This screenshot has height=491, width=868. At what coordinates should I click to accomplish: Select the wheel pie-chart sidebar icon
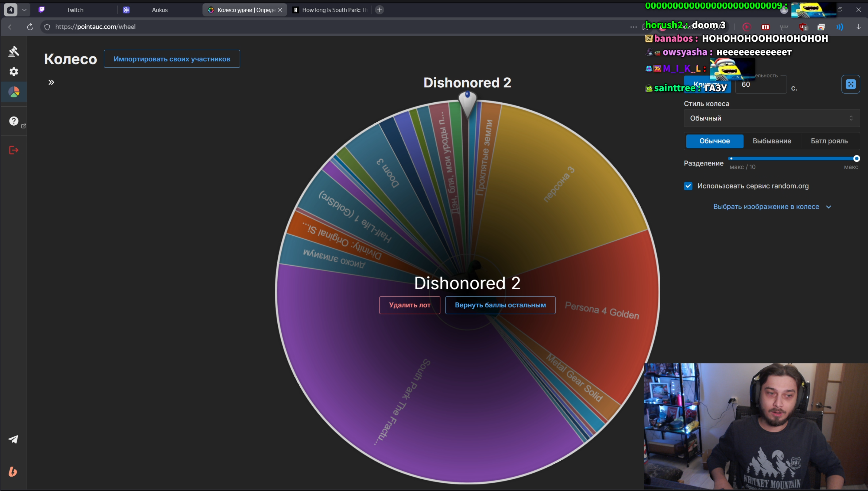[14, 92]
